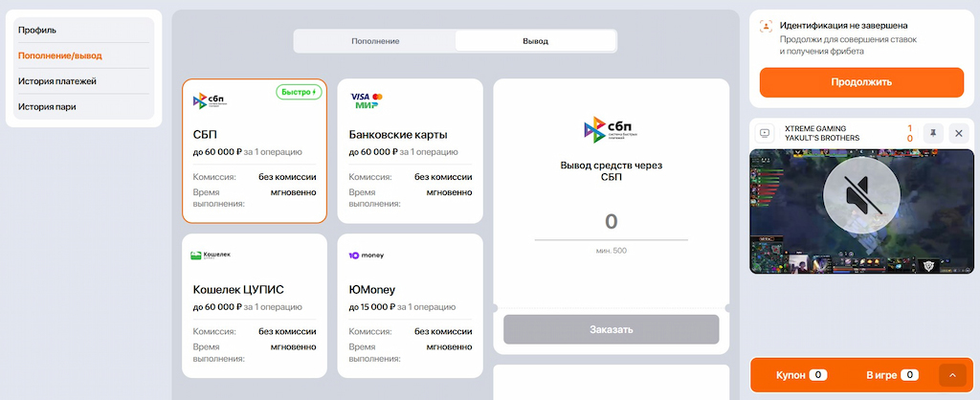
Task: Select the СБП withdrawal method card
Action: tap(255, 151)
